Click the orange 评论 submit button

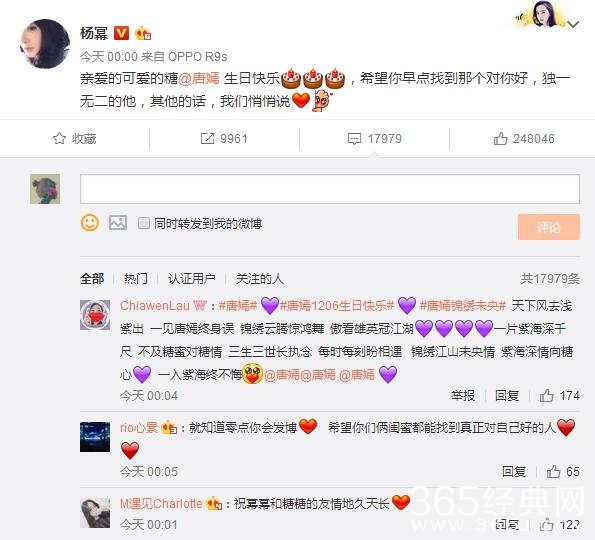point(549,227)
